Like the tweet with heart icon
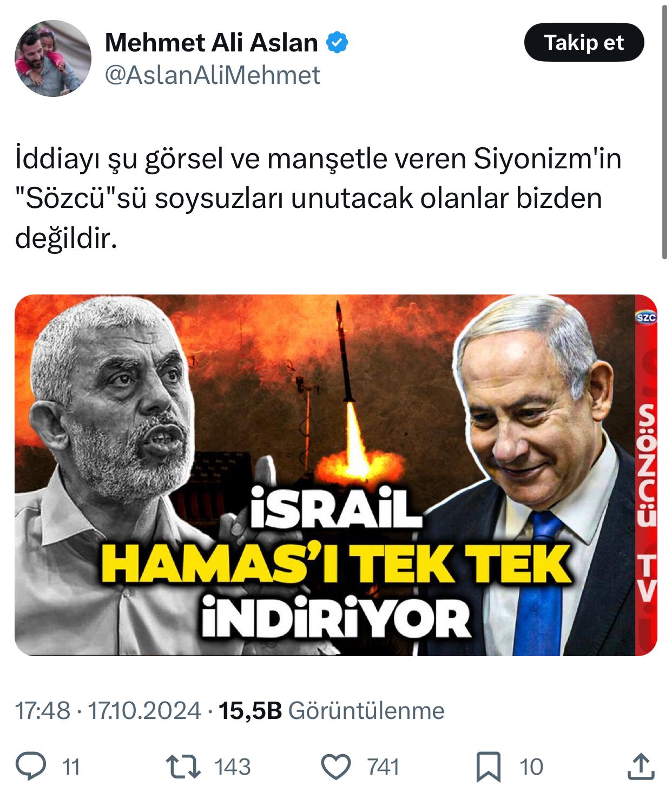This screenshot has width=672, height=792. pyautogui.click(x=337, y=767)
